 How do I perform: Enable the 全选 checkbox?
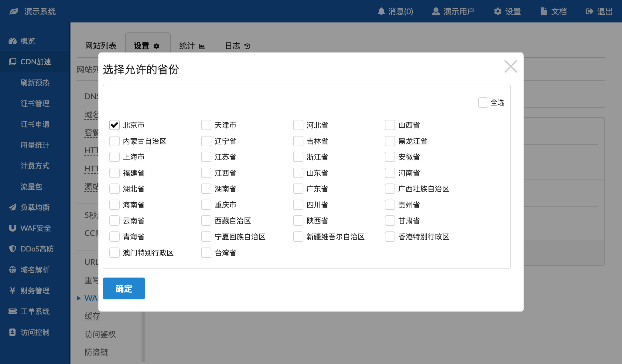pos(483,103)
